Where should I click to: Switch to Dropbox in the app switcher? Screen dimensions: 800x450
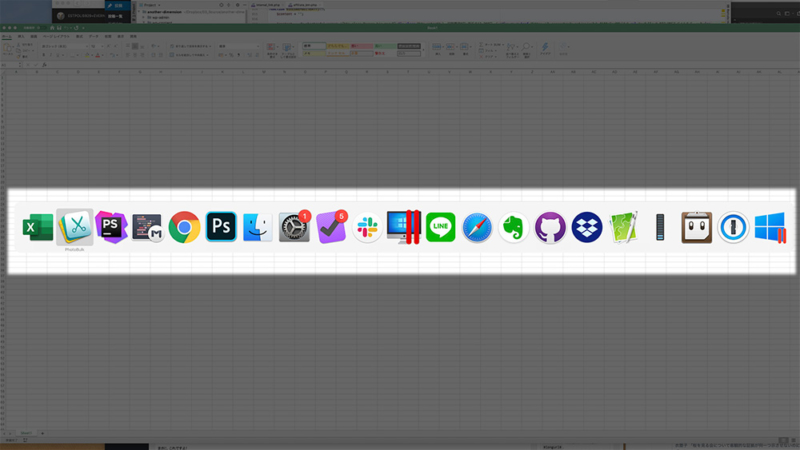[x=587, y=227]
